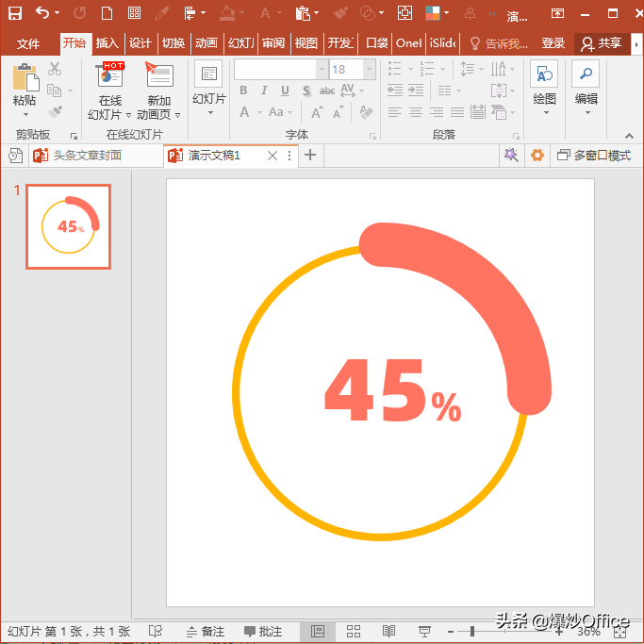Select slide 1 thumbnail in panel
The width and height of the screenshot is (644, 644).
pos(68,226)
